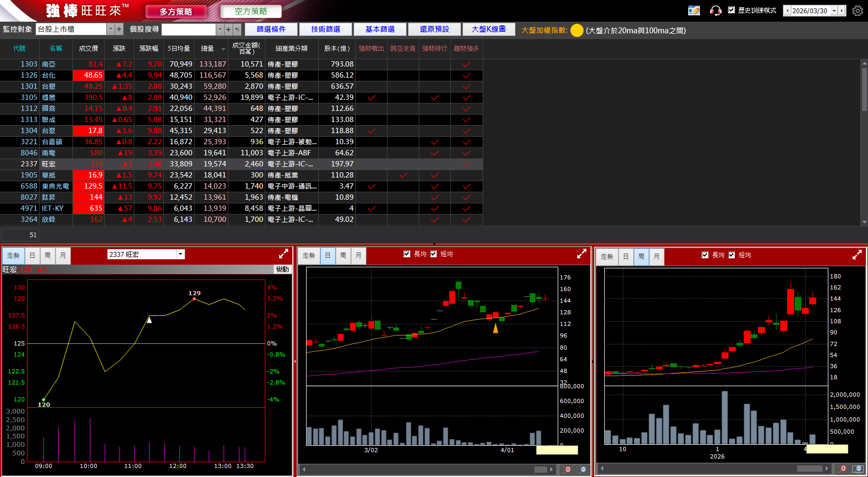Toggle 短均 checkbox in middle chart
The image size is (868, 477).
point(433,254)
